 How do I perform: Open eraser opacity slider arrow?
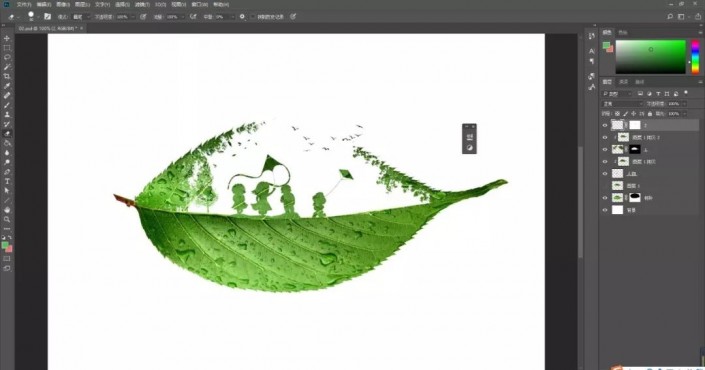(x=133, y=17)
